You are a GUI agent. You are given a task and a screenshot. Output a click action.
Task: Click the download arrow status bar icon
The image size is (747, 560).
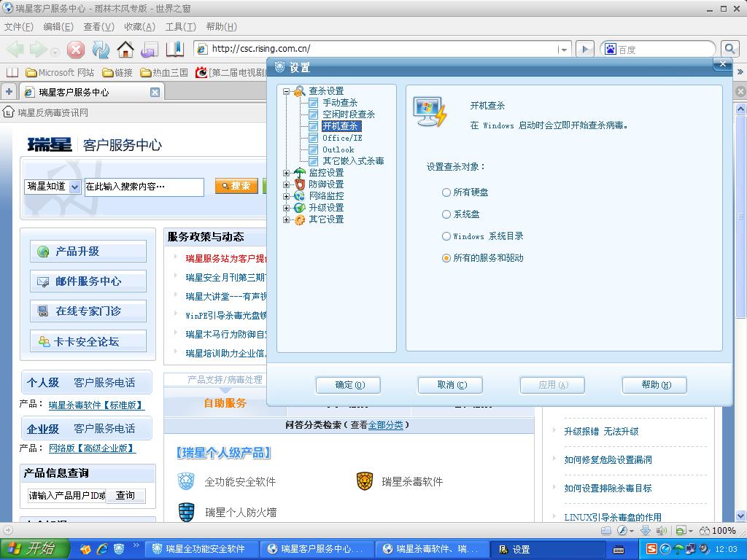pyautogui.click(x=645, y=531)
